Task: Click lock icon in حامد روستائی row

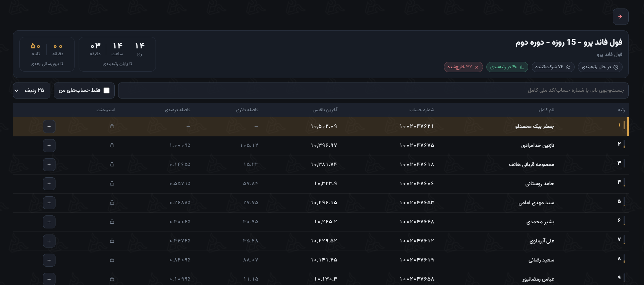Action: click(x=112, y=183)
